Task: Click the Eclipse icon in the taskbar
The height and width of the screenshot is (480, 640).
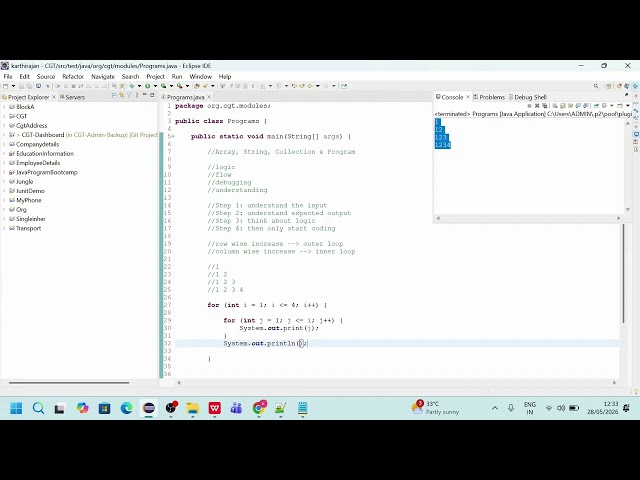Action: pyautogui.click(x=149, y=408)
